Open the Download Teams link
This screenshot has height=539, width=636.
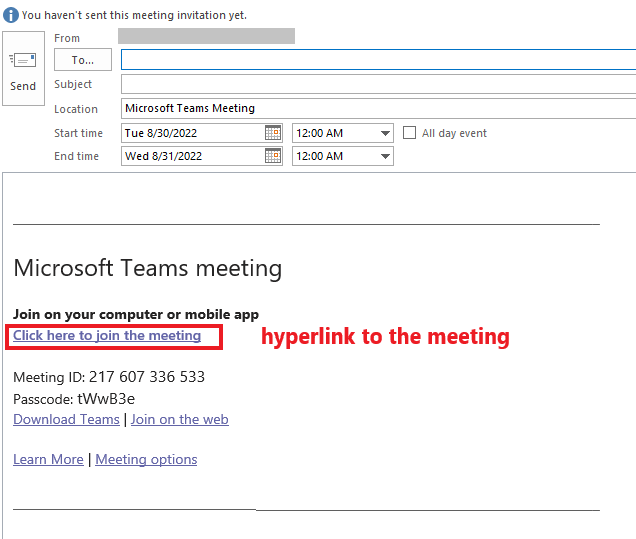(x=67, y=419)
